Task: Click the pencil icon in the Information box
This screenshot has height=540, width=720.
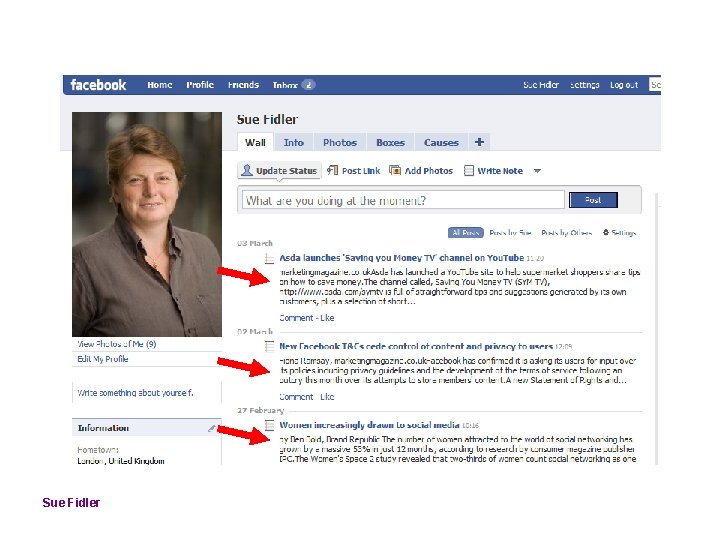Action: 212,428
